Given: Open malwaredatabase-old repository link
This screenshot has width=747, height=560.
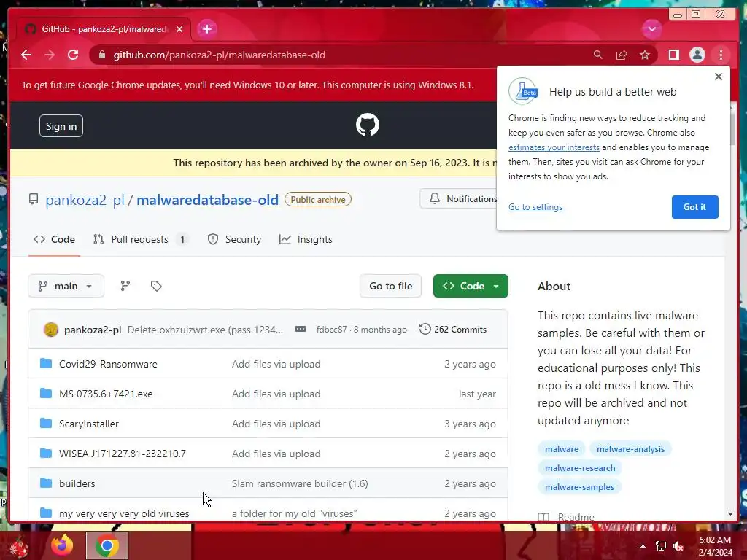Looking at the screenshot, I should pos(207,200).
